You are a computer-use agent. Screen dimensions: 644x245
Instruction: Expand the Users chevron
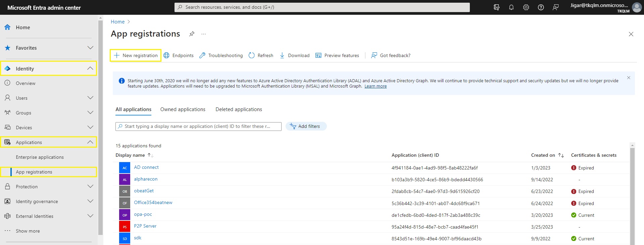[90, 98]
